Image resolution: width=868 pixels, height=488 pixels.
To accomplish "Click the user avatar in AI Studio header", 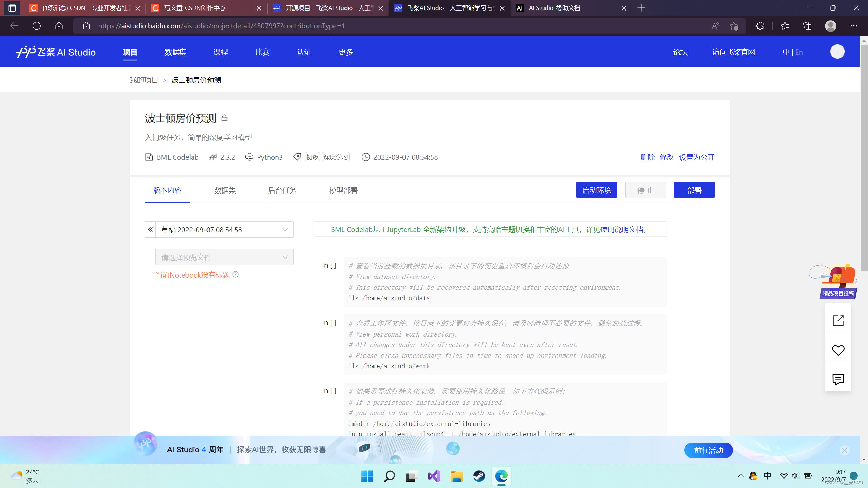I will pos(837,52).
